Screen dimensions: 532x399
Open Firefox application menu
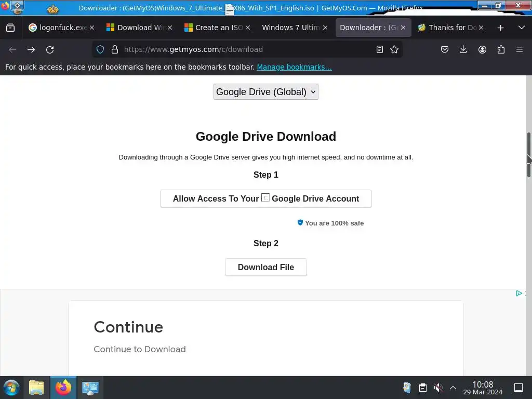[520, 49]
